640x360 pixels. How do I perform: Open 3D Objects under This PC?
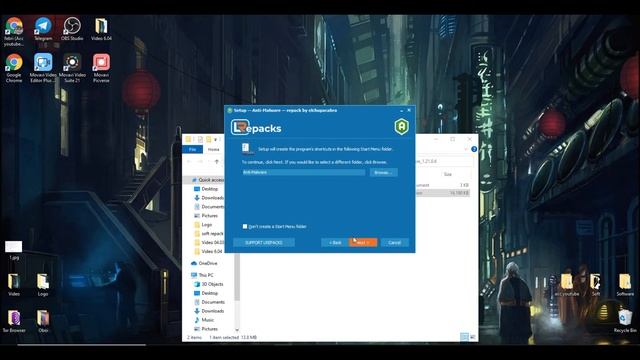pos(209,284)
